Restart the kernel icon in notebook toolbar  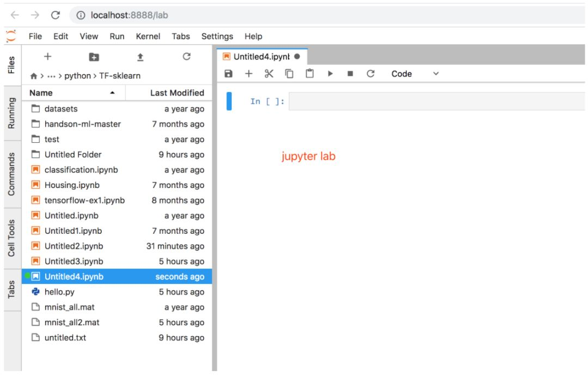click(371, 74)
